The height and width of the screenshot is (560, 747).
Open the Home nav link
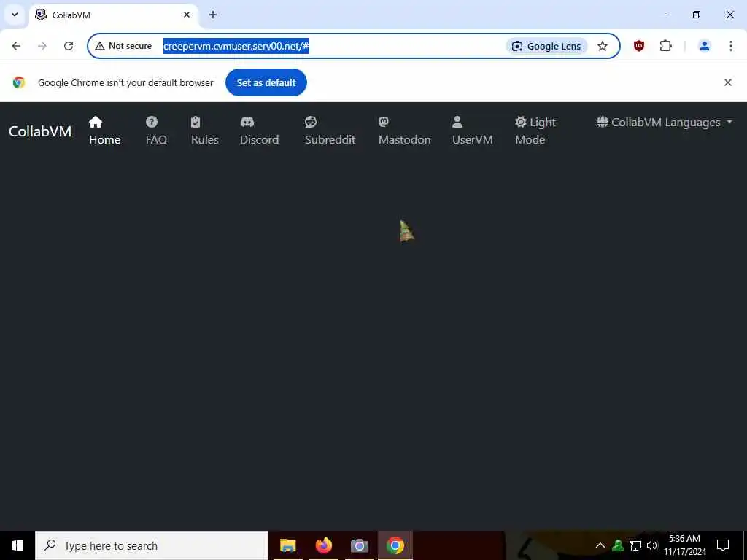104,131
